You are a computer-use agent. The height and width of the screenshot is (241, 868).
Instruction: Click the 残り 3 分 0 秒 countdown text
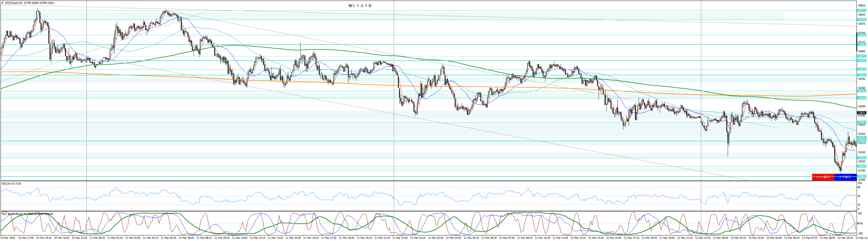pyautogui.click(x=360, y=6)
